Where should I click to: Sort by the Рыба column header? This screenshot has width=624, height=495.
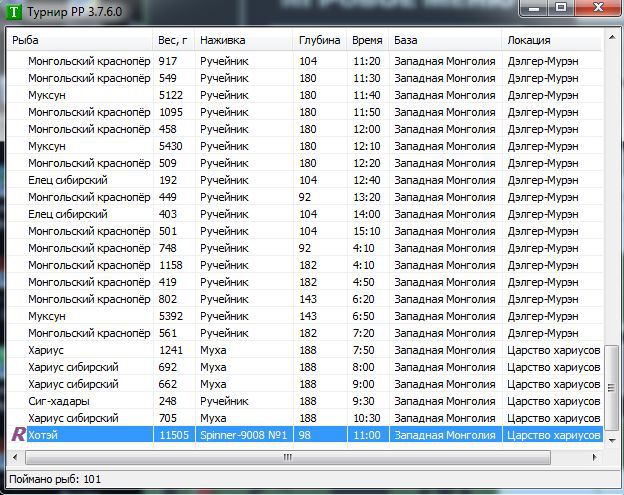[80, 40]
